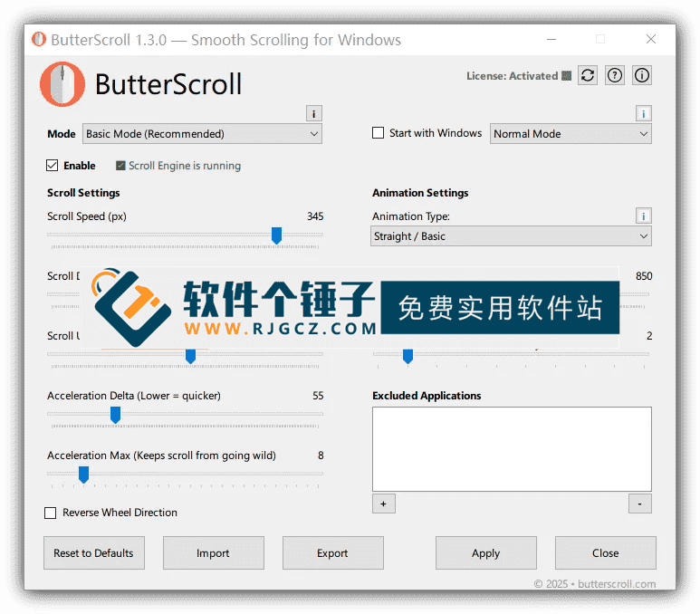Open the about info circle icon
This screenshot has width=700, height=614.
pos(642,75)
